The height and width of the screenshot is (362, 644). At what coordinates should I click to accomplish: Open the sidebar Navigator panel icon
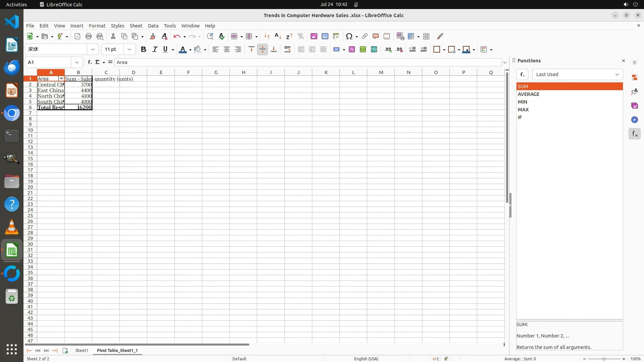pos(634,120)
